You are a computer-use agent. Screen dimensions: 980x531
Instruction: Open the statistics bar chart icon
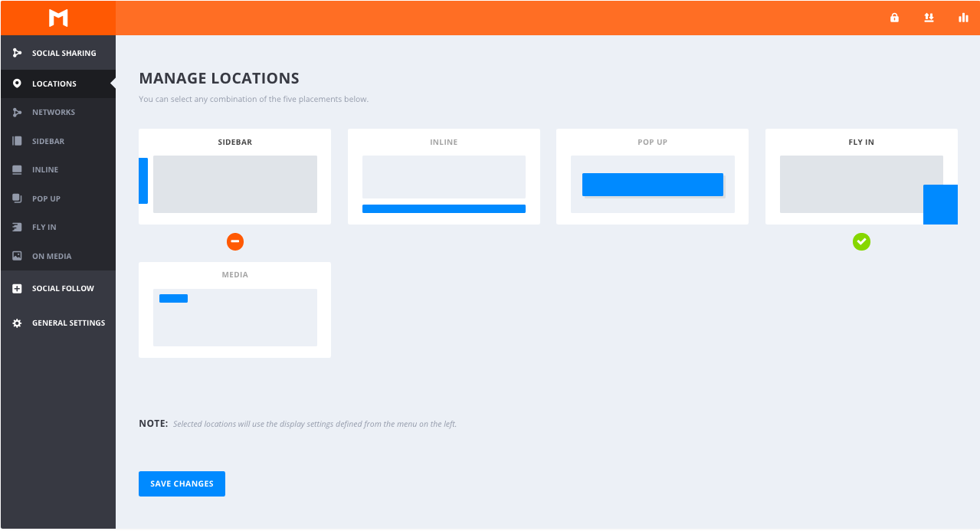[x=963, y=18]
